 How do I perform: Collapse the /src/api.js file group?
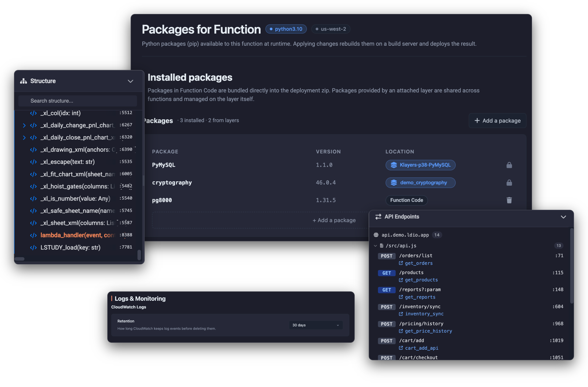click(x=375, y=246)
